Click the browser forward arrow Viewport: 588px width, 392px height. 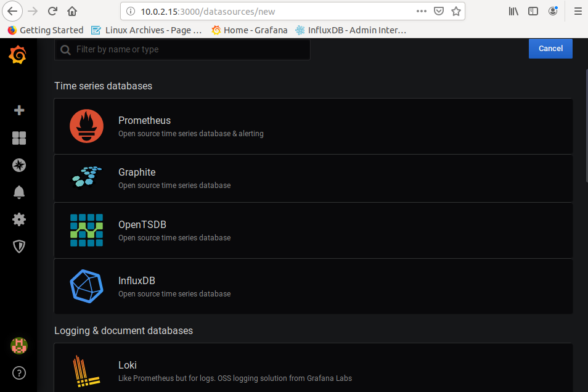(x=33, y=11)
